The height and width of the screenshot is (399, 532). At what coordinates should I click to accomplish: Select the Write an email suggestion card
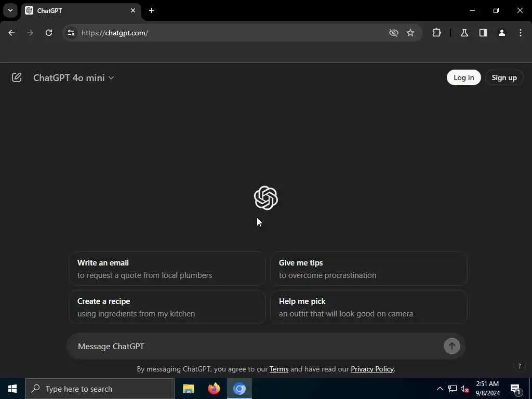pos(167,269)
